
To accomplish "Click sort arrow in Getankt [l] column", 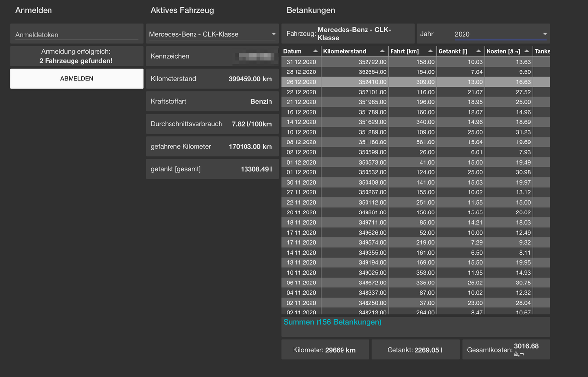I will pos(478,51).
